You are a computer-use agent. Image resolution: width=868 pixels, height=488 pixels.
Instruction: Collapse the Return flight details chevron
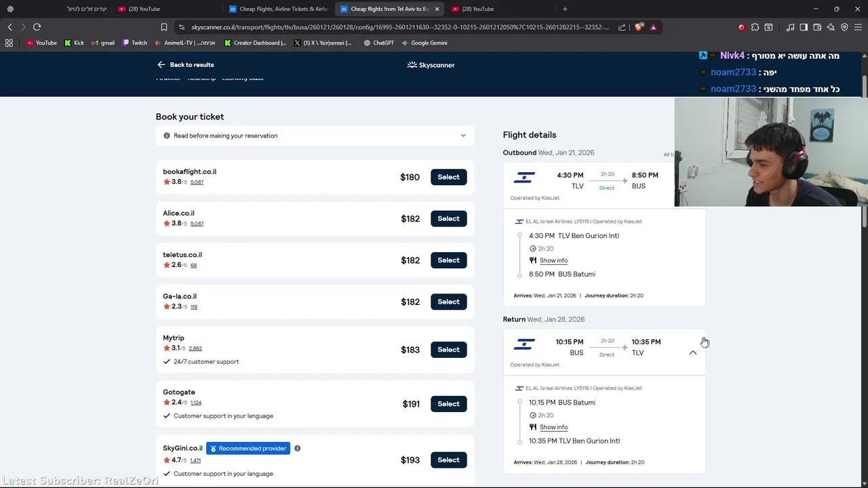692,352
